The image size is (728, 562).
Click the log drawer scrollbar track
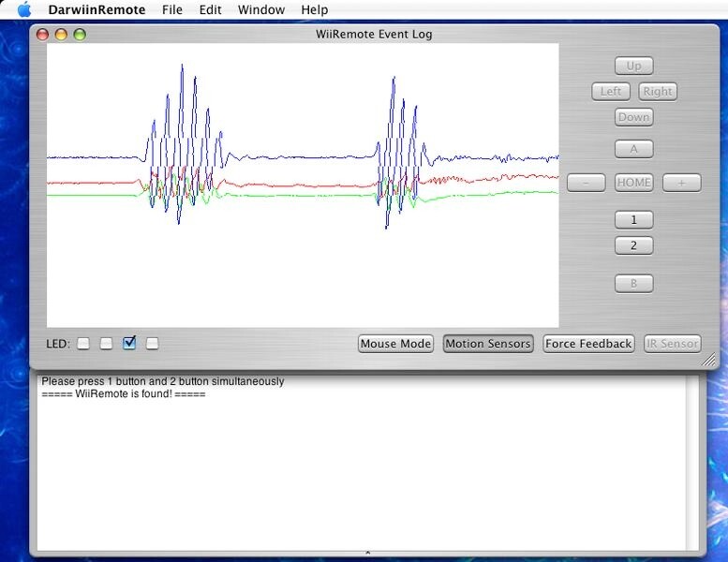pyautogui.click(x=691, y=463)
